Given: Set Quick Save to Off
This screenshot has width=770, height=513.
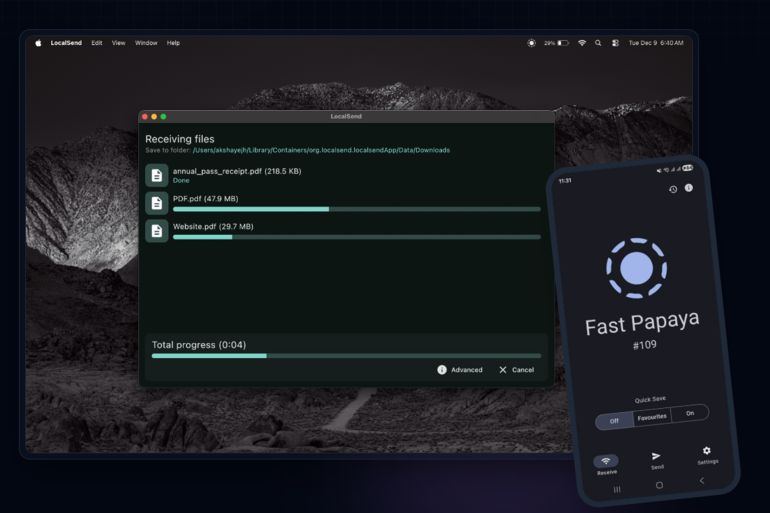Looking at the screenshot, I should pyautogui.click(x=614, y=422).
